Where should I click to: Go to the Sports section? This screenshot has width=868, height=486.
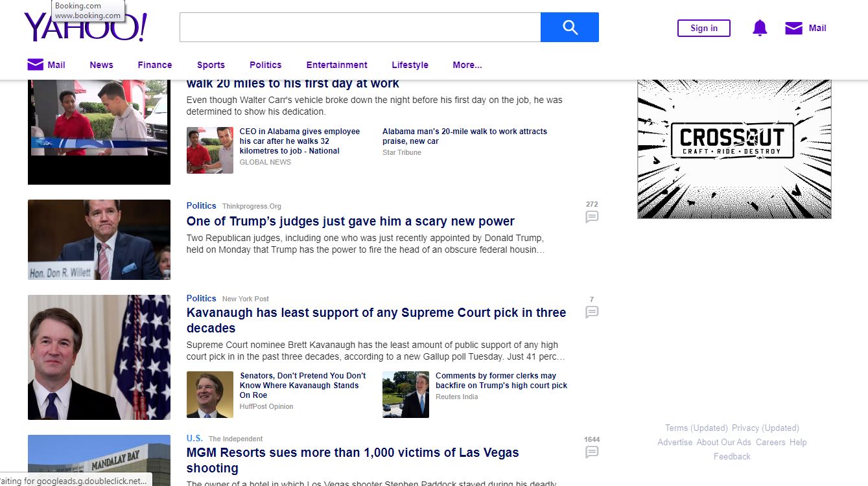(x=211, y=65)
